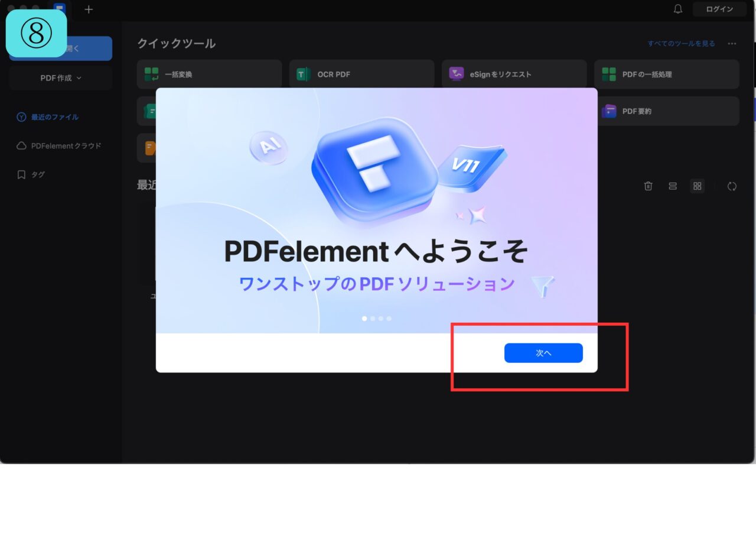The height and width of the screenshot is (535, 756).
Task: Open the quick tools more options ellipsis
Action: point(732,44)
